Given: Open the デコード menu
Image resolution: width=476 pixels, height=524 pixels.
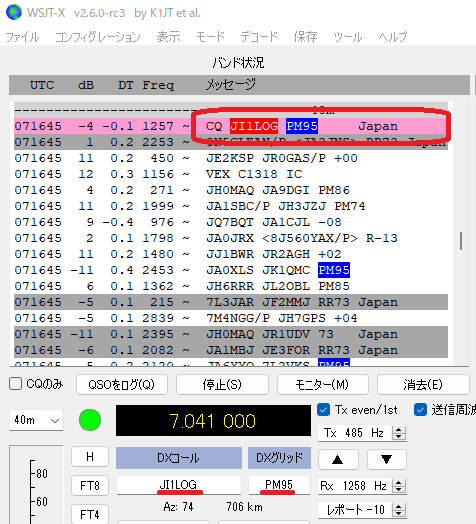Looking at the screenshot, I should [259, 37].
